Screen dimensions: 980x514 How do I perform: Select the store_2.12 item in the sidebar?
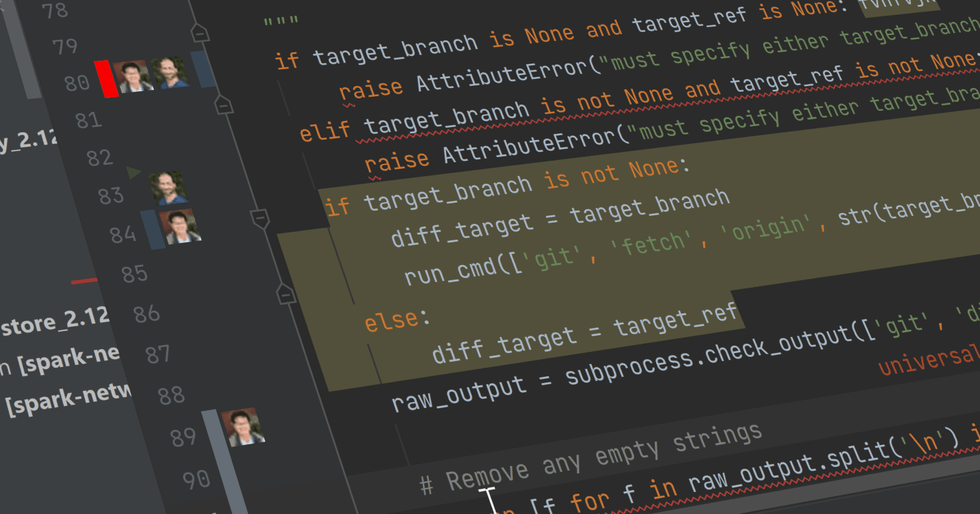click(55, 321)
